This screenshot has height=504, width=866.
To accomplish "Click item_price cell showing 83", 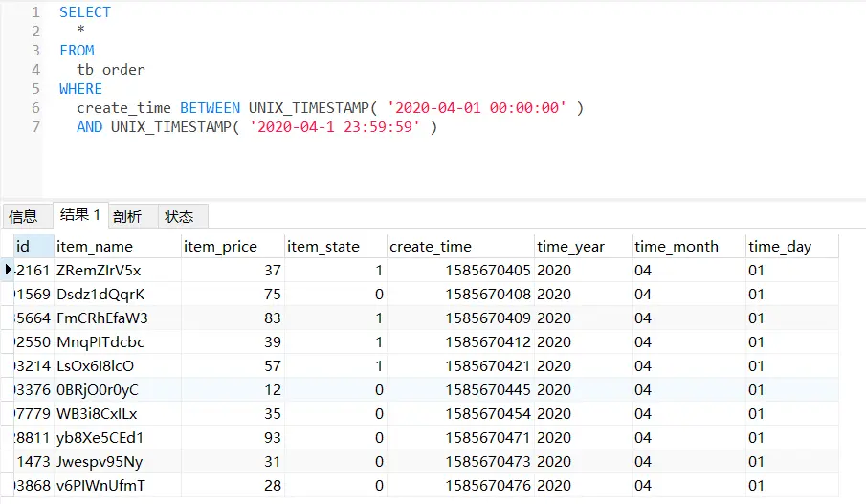I will pos(233,318).
